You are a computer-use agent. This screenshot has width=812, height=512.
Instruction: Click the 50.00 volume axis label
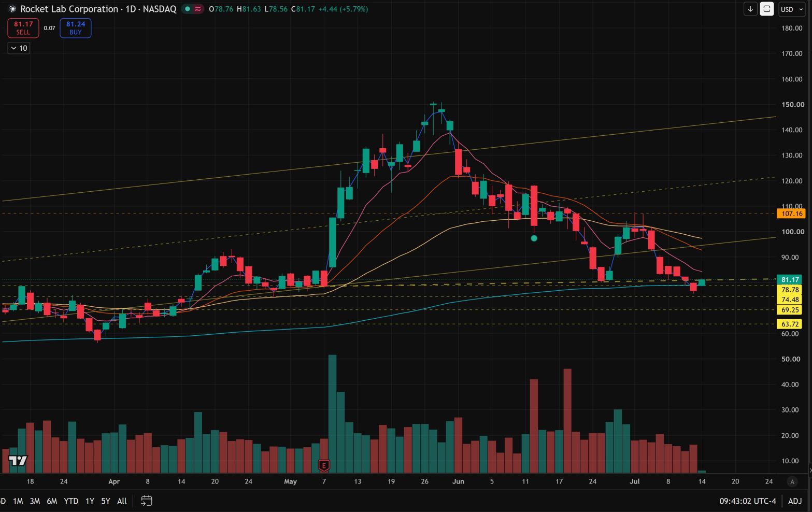pos(791,359)
